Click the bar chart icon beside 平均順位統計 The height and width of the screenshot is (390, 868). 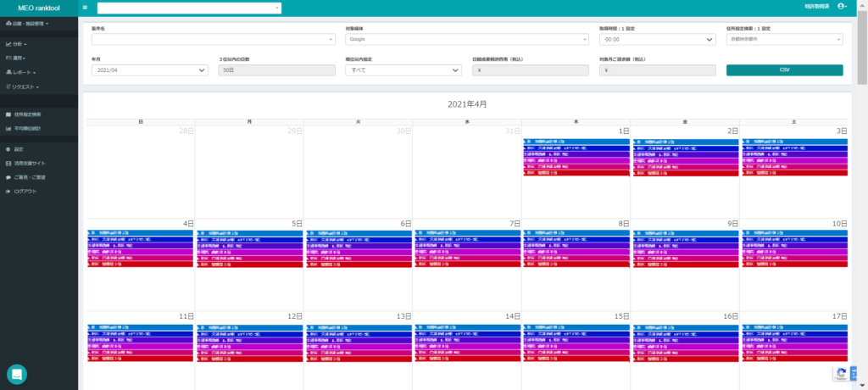tap(8, 129)
